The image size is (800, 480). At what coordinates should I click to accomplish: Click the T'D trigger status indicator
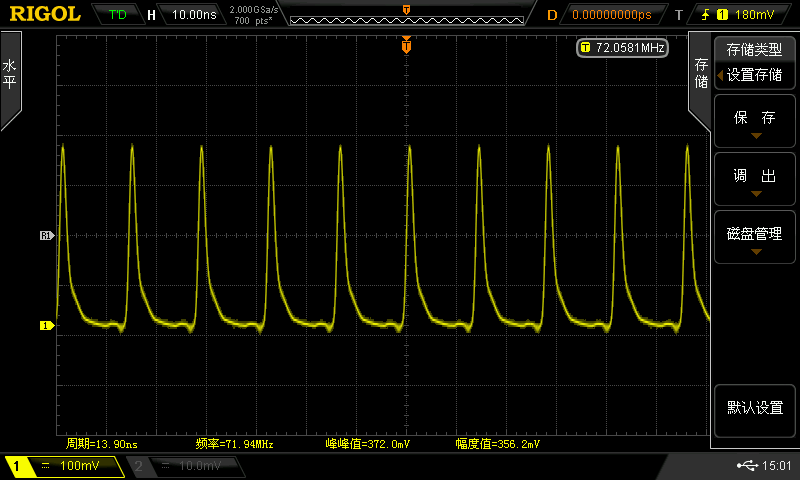coord(117,15)
